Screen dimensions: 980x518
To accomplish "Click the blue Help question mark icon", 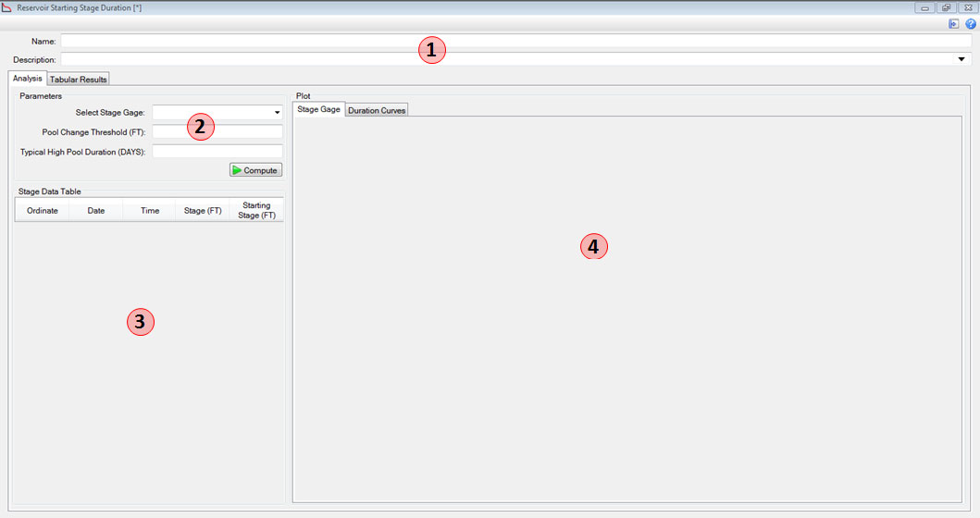I will pyautogui.click(x=971, y=24).
